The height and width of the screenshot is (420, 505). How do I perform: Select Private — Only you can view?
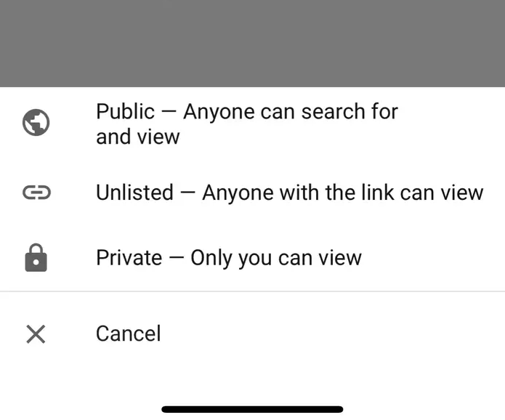pyautogui.click(x=253, y=258)
